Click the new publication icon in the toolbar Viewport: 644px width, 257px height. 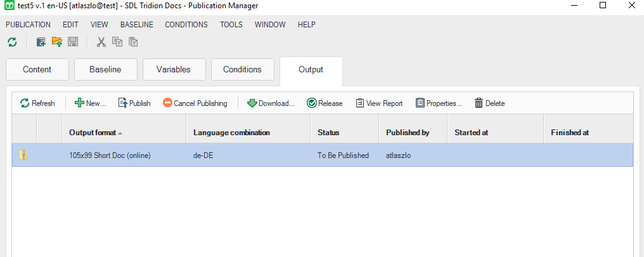point(41,42)
